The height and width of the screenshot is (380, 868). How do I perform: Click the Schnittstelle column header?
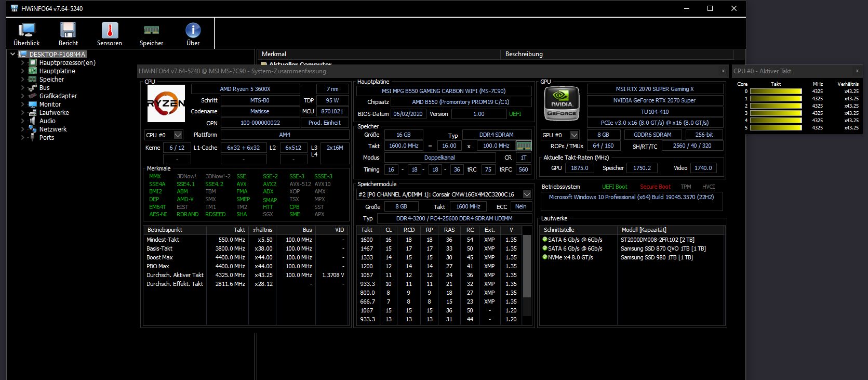(x=579, y=230)
